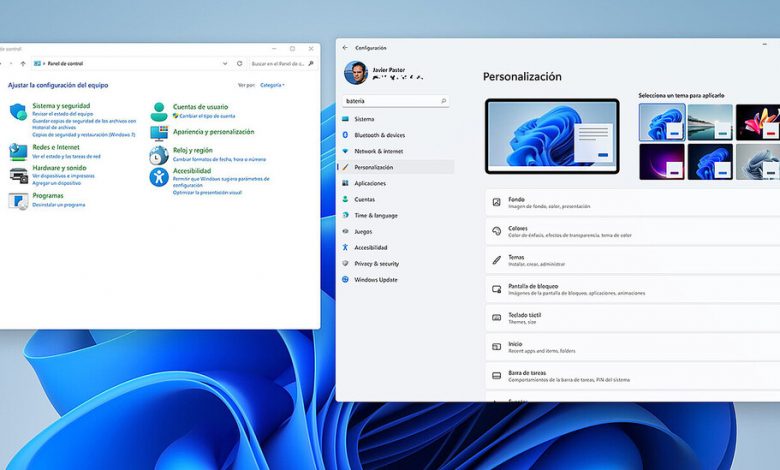Click Cambiar el tipo de cuenta link

pos(207,116)
